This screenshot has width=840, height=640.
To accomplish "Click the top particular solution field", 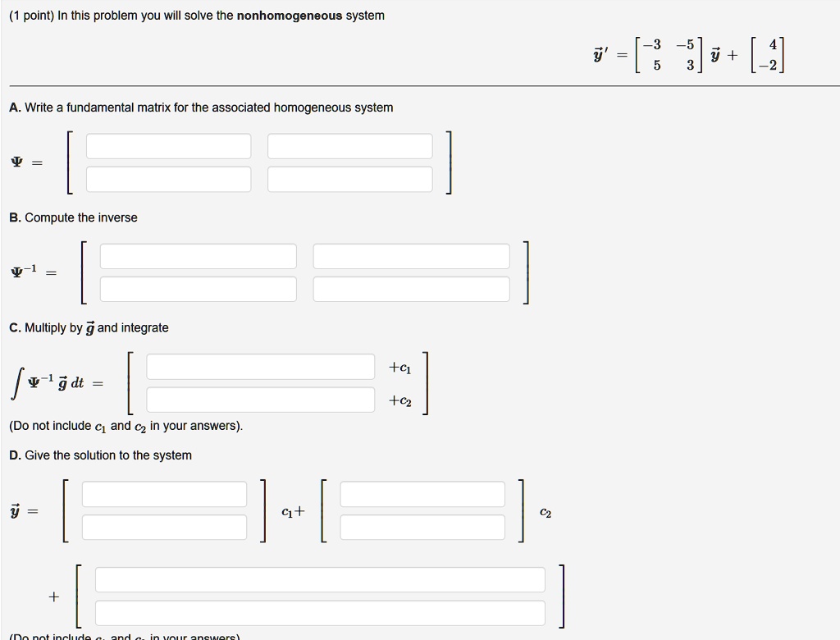I will [x=321, y=579].
